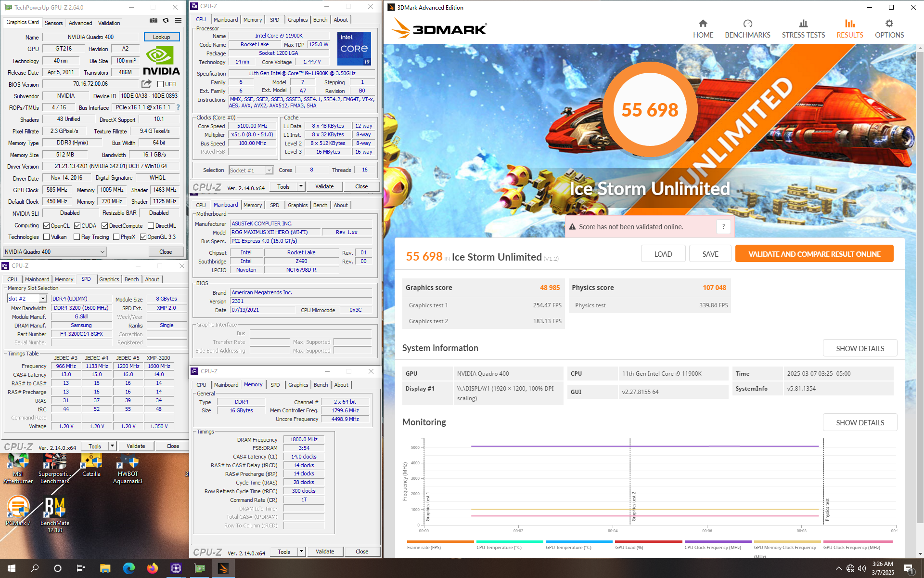Open NVIDIA Quadro 400 GPU selector dropdown
The image size is (924, 578).
(x=55, y=251)
